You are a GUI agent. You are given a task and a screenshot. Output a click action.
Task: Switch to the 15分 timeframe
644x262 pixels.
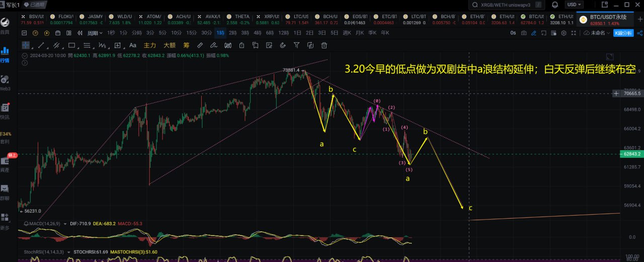[191, 33]
